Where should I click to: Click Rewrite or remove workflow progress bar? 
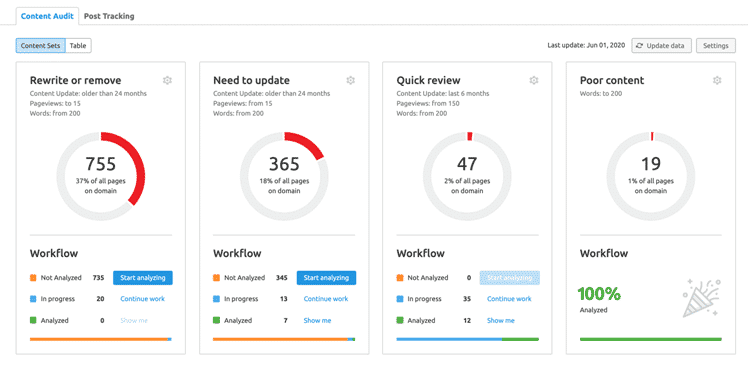point(101,339)
